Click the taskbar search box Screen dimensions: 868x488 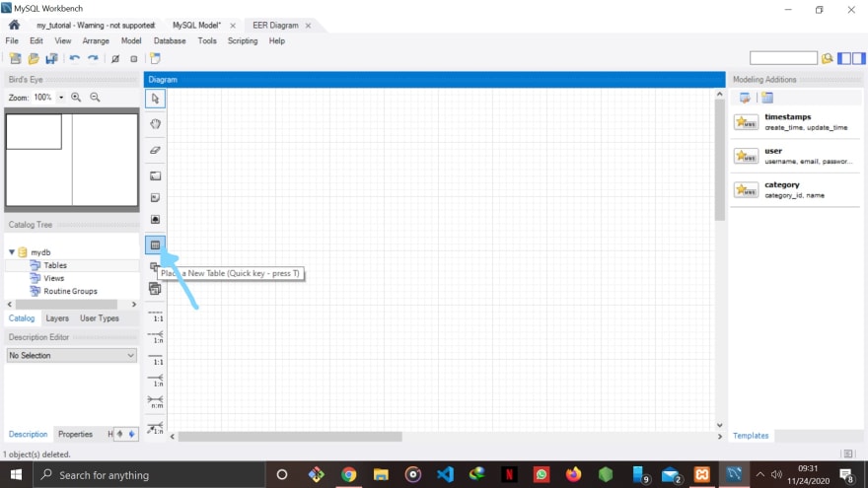150,475
